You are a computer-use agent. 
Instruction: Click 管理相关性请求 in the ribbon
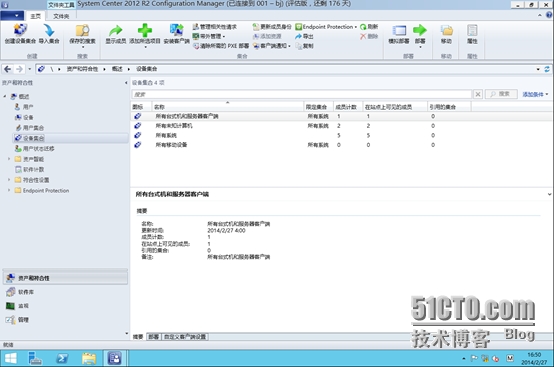coord(215,27)
